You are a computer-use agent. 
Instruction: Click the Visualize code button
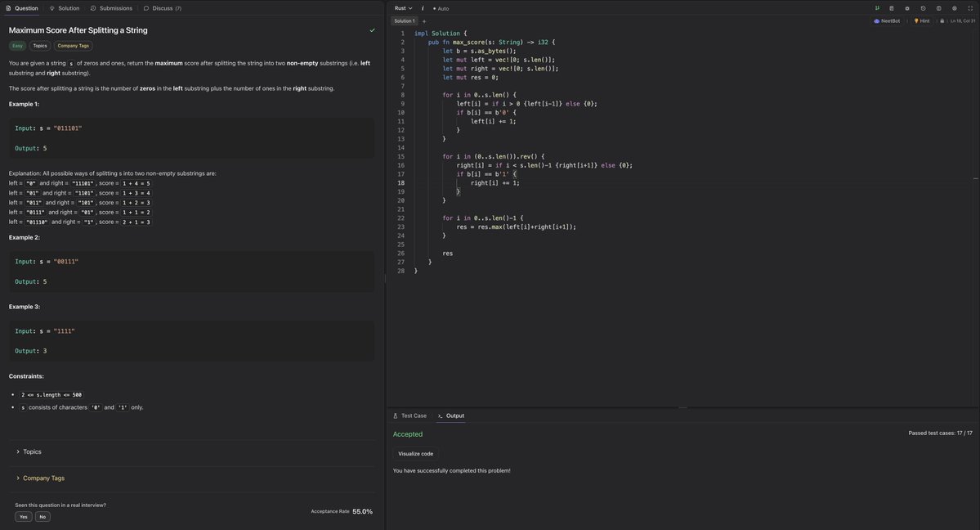(x=416, y=454)
